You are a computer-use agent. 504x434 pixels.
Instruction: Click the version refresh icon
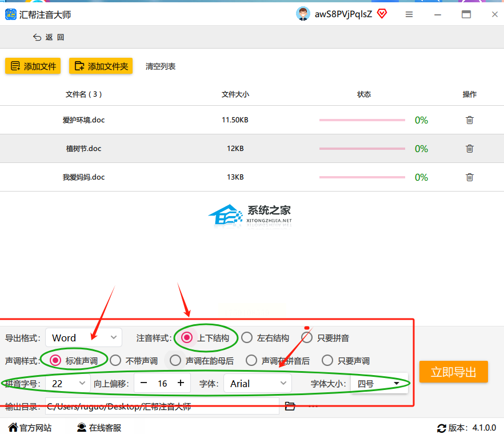441,428
